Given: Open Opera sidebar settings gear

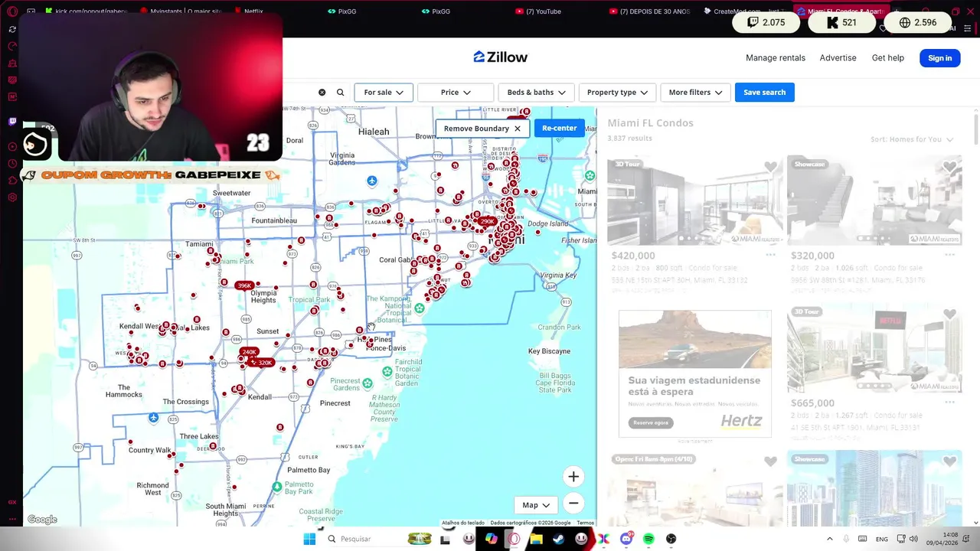Looking at the screenshot, I should (x=12, y=197).
